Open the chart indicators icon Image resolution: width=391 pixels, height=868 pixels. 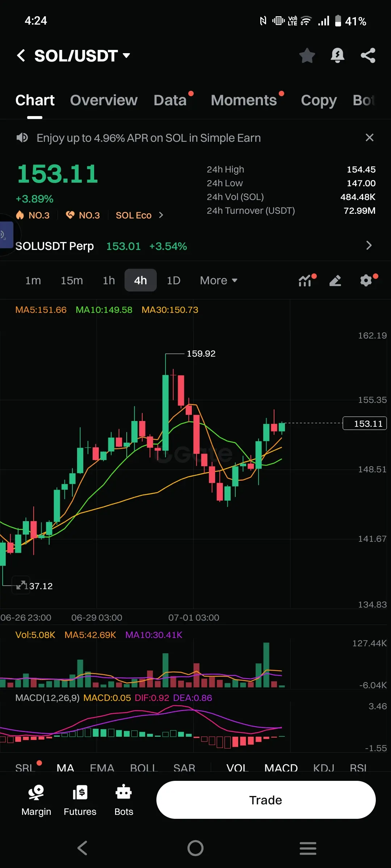click(305, 280)
